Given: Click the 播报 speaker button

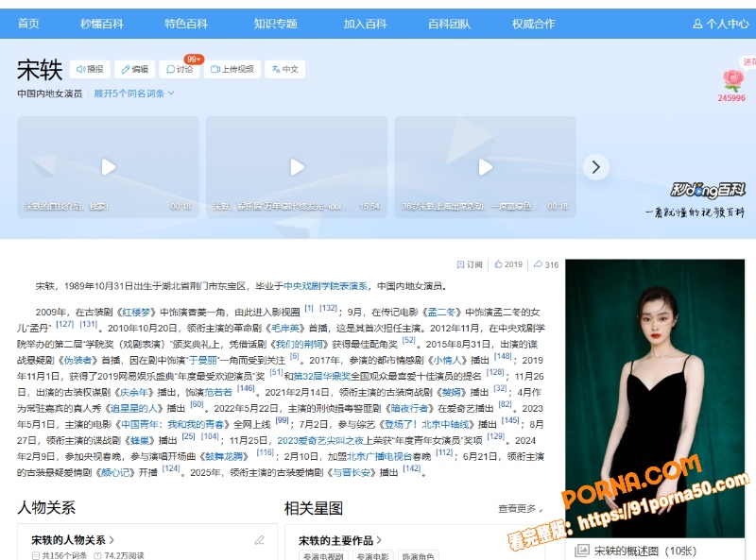Looking at the screenshot, I should [90, 69].
